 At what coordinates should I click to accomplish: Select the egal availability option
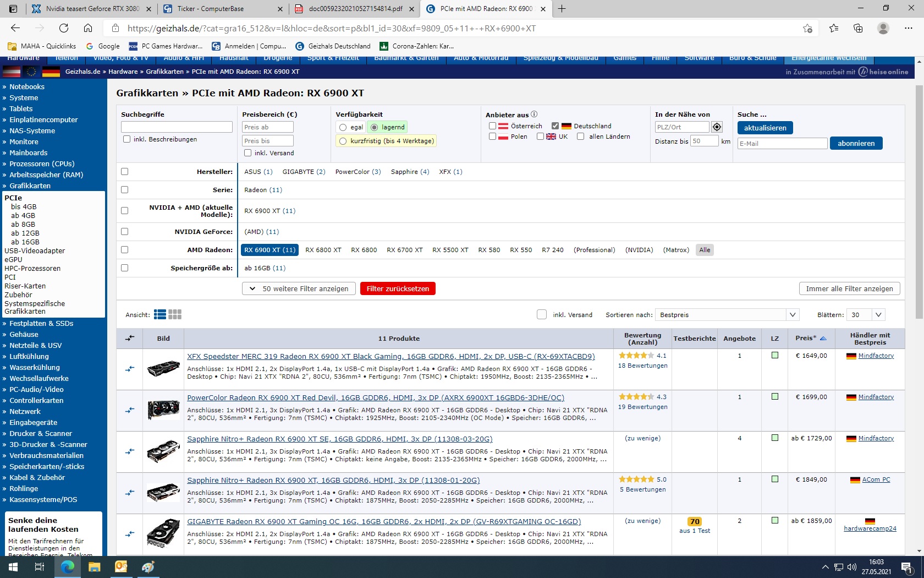tap(343, 127)
